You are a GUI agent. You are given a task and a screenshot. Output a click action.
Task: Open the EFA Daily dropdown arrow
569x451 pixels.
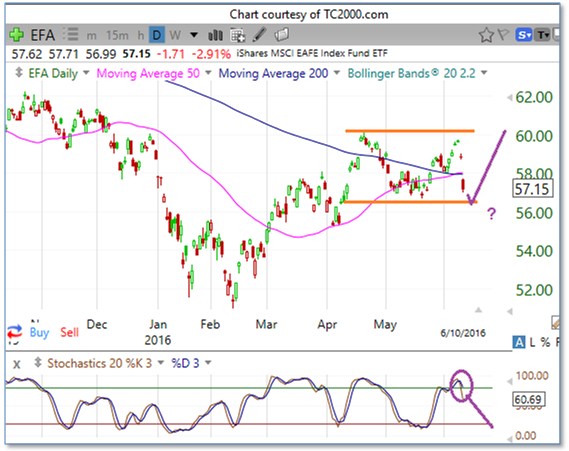(x=86, y=73)
